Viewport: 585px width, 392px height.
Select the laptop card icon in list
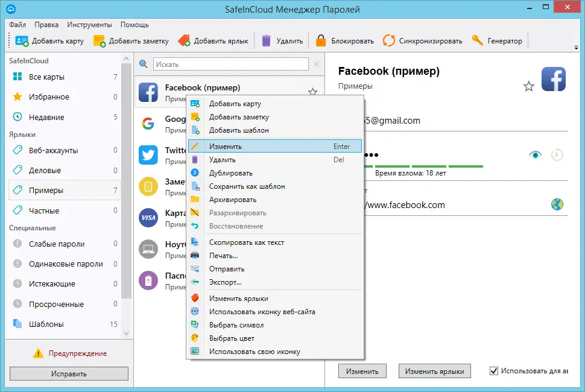148,249
